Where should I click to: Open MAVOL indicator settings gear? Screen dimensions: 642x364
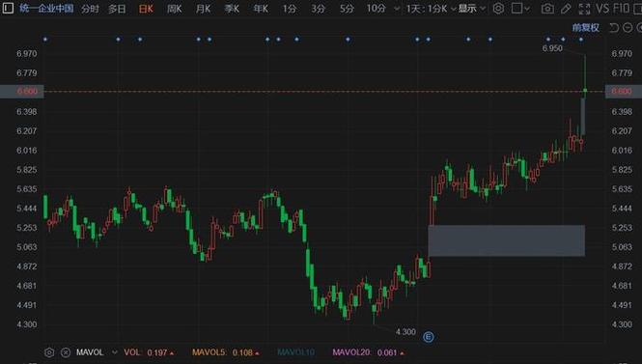click(x=49, y=352)
